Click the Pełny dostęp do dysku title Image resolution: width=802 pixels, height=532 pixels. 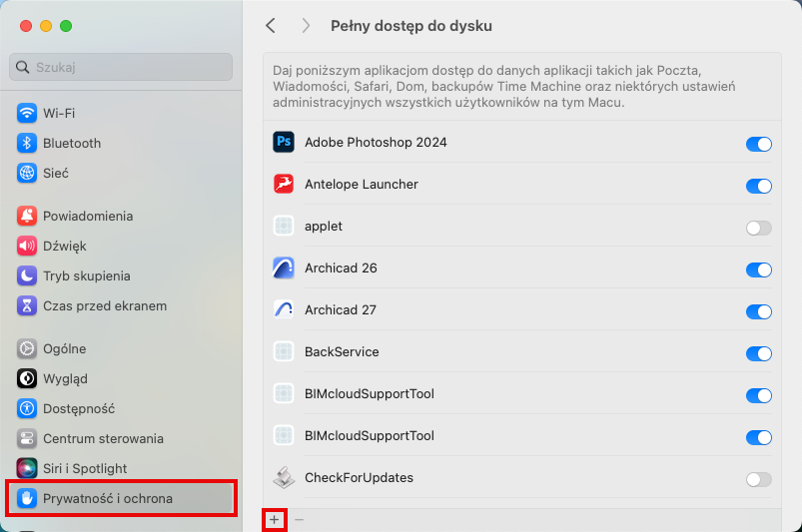(x=411, y=26)
